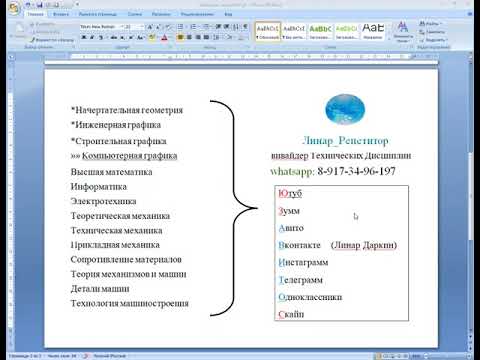Open the Вид ribbon tab
The image size is (480, 360).
coord(228,14)
